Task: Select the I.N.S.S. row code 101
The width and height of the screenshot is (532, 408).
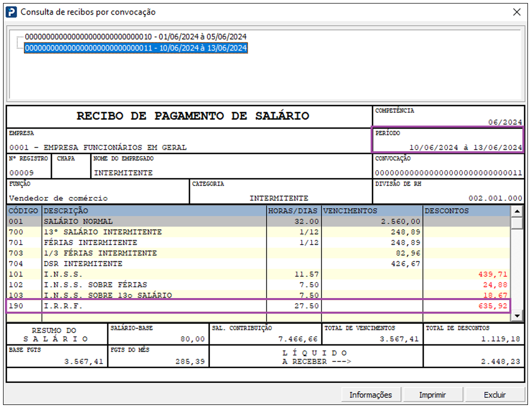Action: click(259, 274)
